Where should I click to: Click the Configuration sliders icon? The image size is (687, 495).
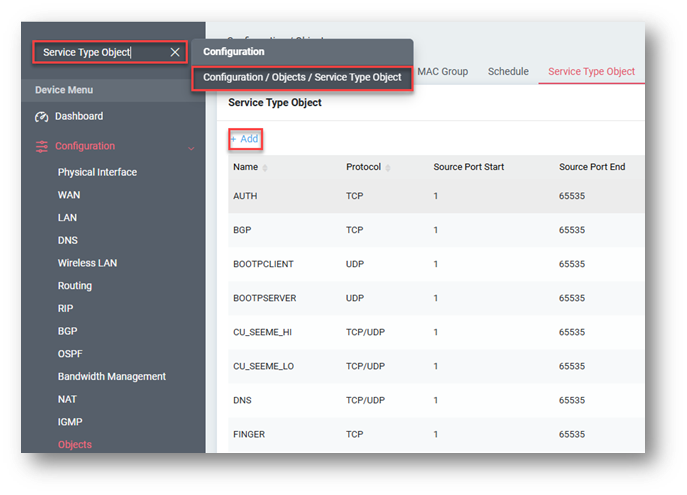[41, 147]
